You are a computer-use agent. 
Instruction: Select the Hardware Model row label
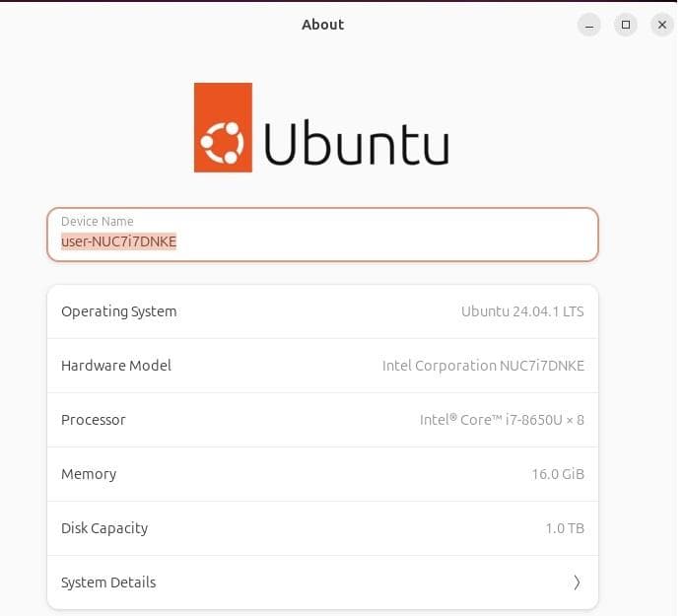(x=116, y=366)
